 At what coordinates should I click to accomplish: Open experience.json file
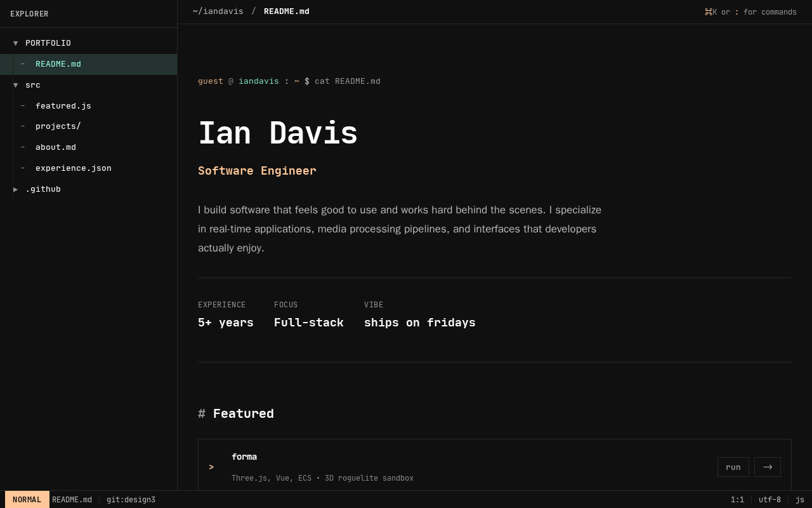click(x=74, y=168)
